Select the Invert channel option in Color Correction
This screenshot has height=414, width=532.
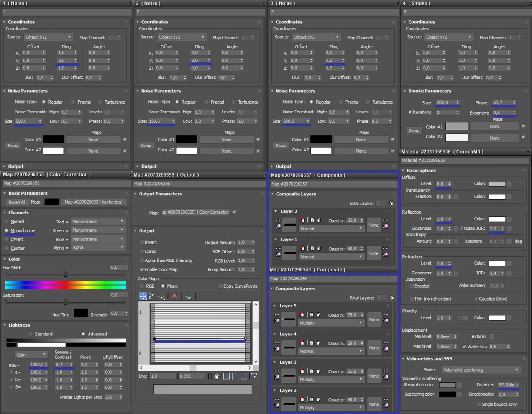click(14, 239)
